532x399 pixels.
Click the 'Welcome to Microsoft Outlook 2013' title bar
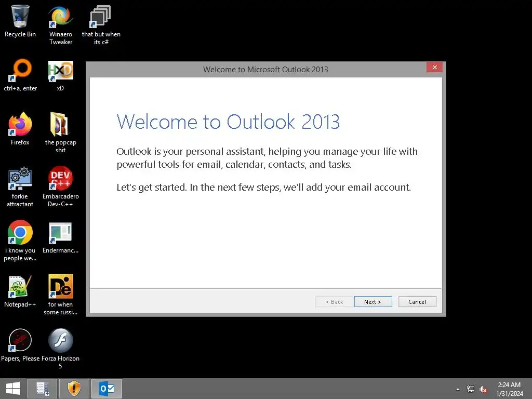point(265,70)
